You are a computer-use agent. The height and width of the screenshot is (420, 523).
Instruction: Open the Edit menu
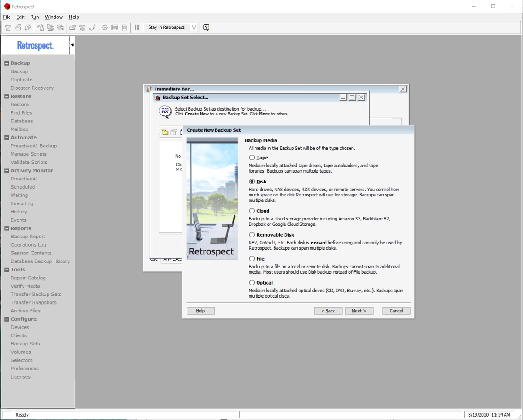[x=20, y=17]
